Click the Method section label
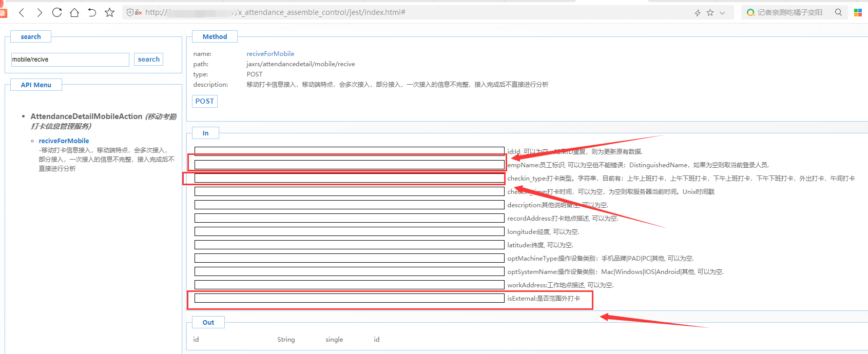This screenshot has width=868, height=354. pos(215,36)
